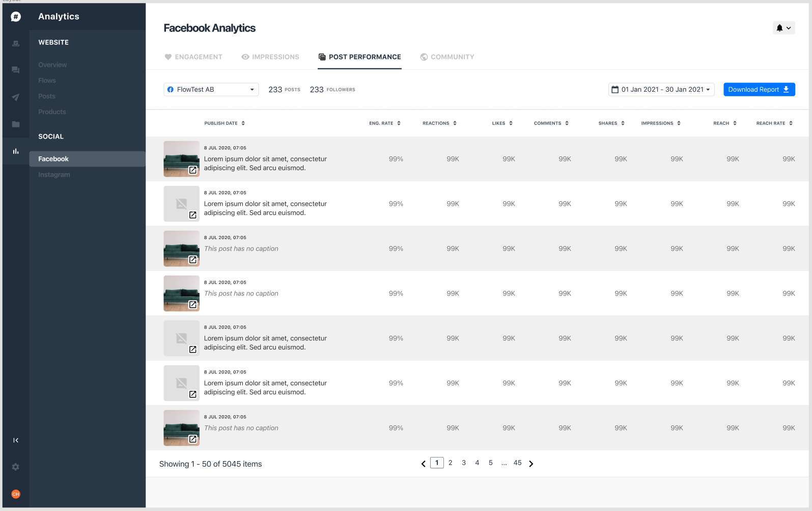
Task: Sort table by Eng. Rate
Action: pyautogui.click(x=385, y=123)
